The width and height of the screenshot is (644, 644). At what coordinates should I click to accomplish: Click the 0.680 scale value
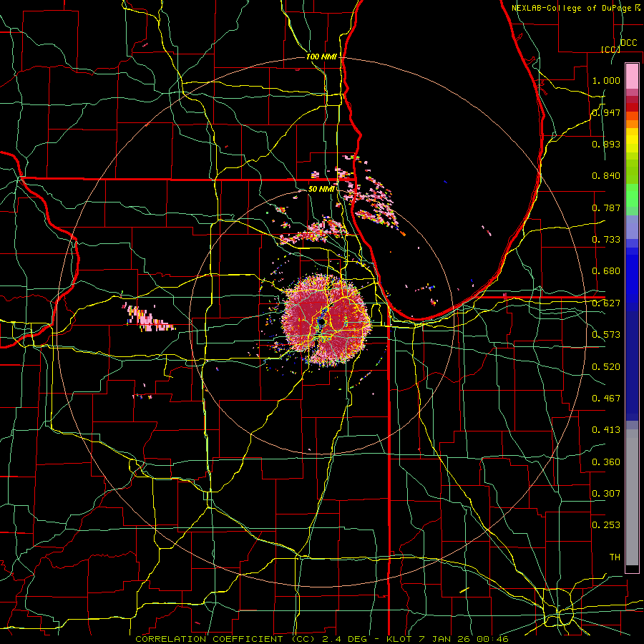pyautogui.click(x=606, y=271)
